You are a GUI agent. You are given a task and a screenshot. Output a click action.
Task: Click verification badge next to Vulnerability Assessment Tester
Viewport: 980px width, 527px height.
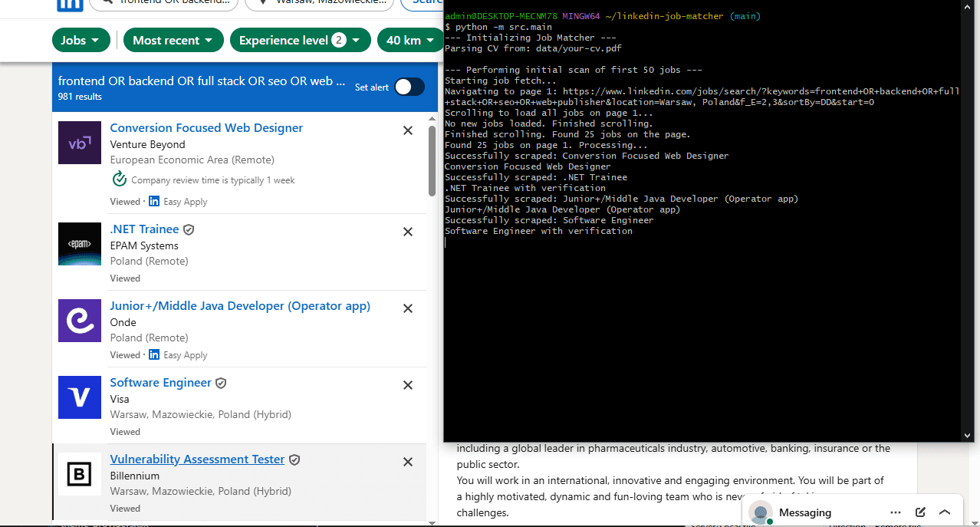pyautogui.click(x=294, y=459)
